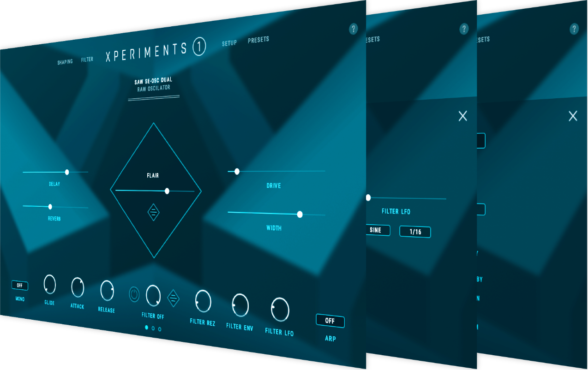Toggle the ARP OFF button
The image size is (588, 370).
330,321
